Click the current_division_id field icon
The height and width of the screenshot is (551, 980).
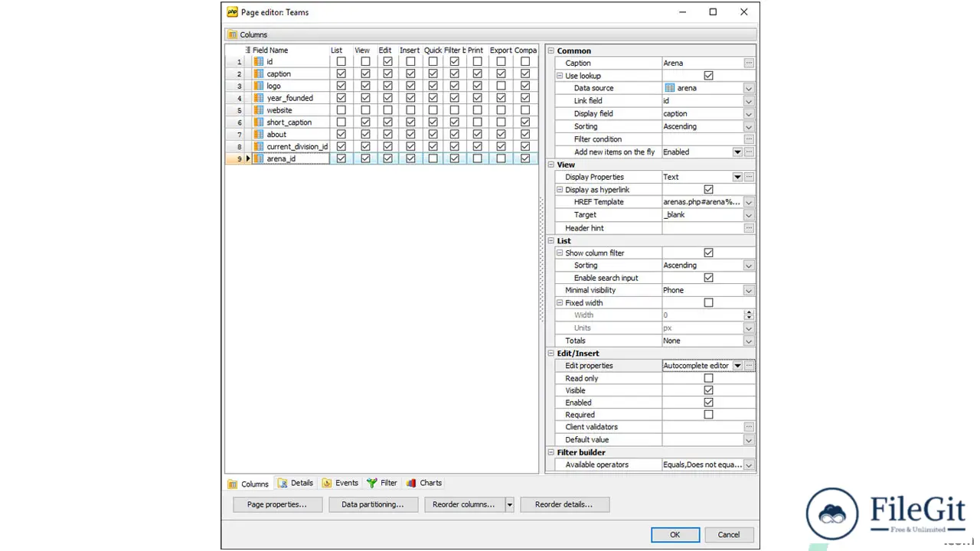[x=258, y=146]
